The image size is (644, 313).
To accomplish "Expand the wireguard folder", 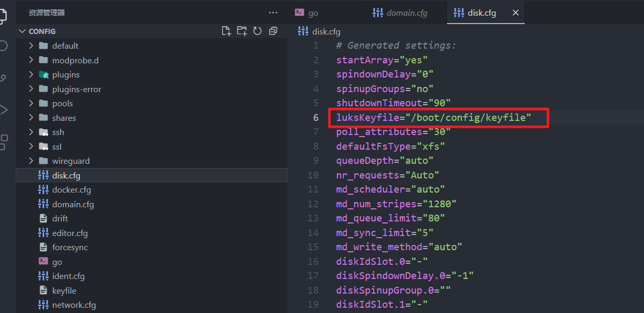I will click(x=31, y=161).
